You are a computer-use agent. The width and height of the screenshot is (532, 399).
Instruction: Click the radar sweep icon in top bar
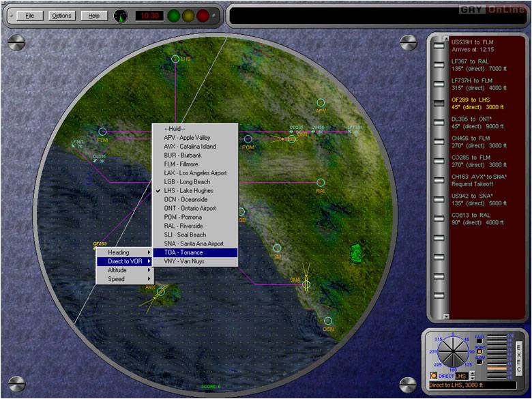[x=121, y=16]
